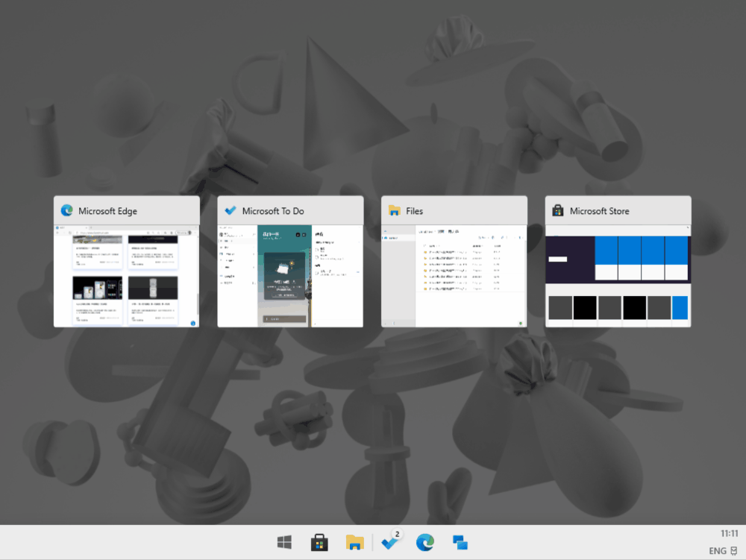Click the blue checkmark icon in To Do header
This screenshot has width=746, height=560.
[231, 211]
